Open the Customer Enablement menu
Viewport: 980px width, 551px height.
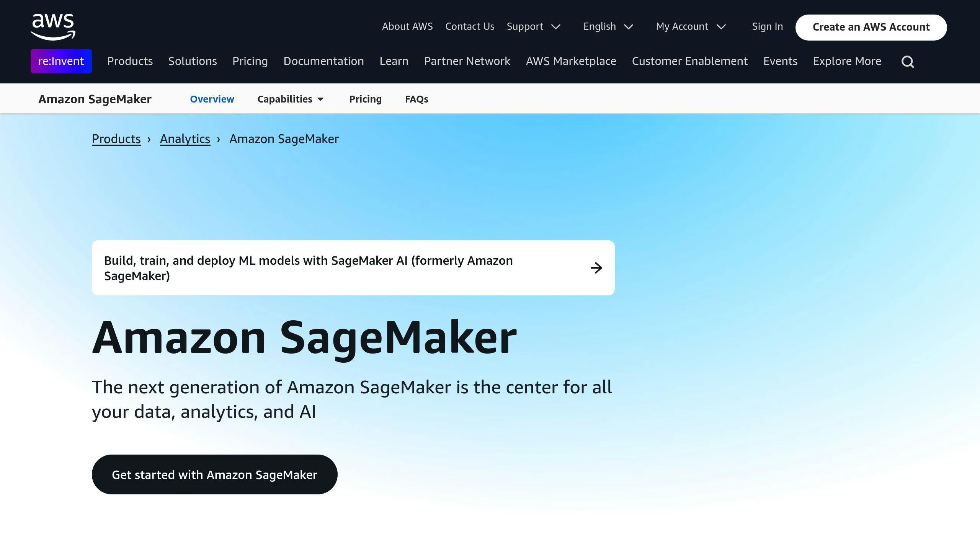(x=689, y=61)
